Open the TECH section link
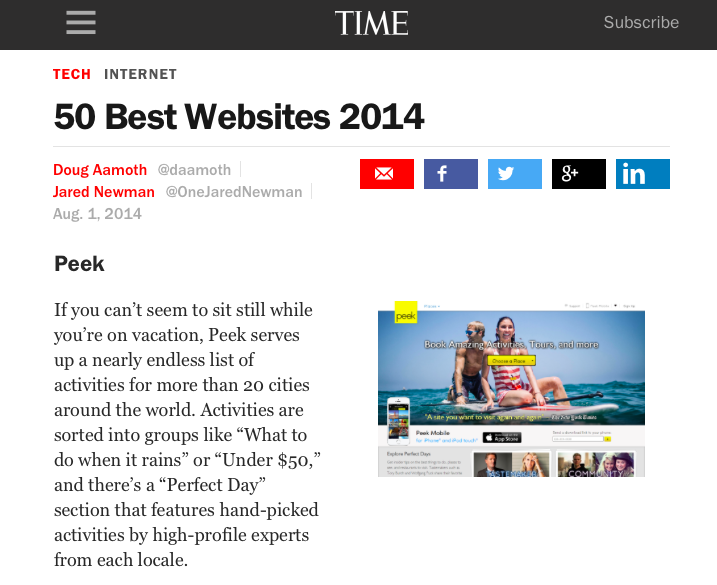Screen dimensions: 717x585 point(72,74)
